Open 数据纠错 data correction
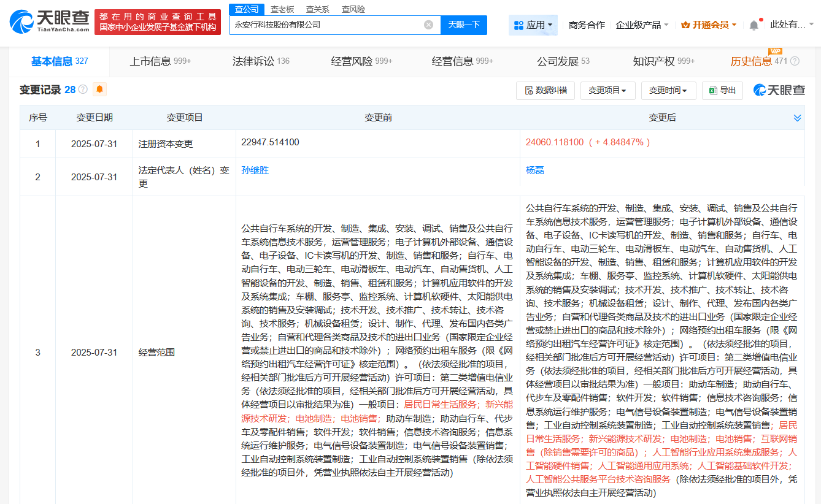 (x=545, y=90)
